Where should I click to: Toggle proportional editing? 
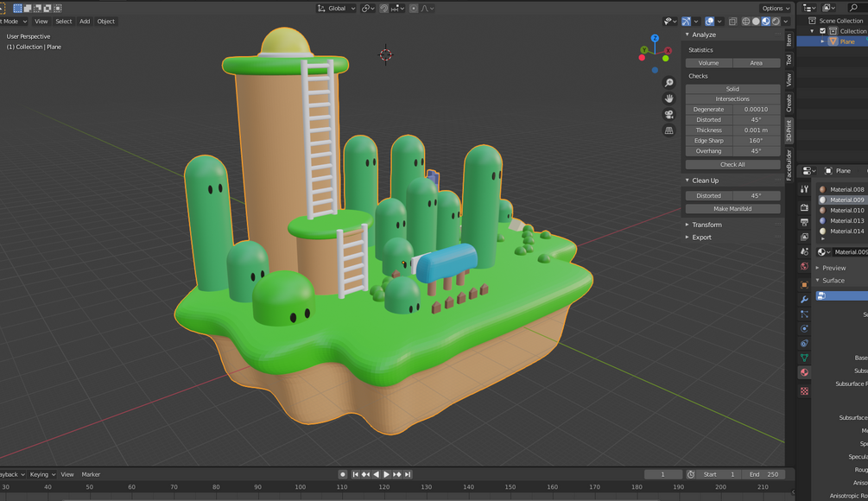[414, 9]
